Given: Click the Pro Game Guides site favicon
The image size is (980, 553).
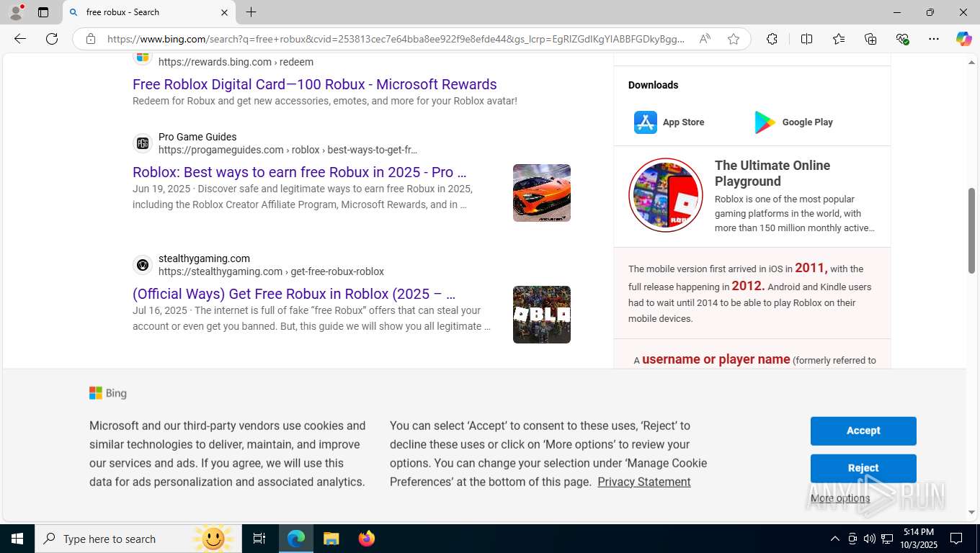Looking at the screenshot, I should tap(143, 143).
